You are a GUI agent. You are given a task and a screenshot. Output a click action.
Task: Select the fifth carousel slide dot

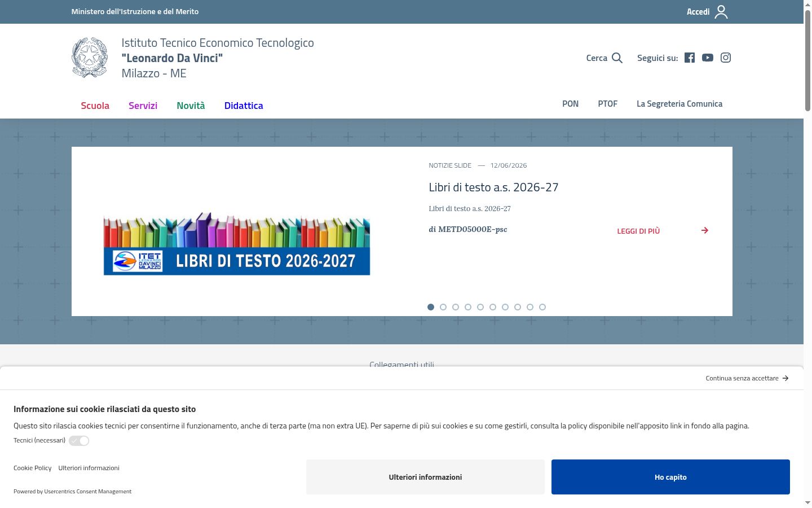coord(480,307)
